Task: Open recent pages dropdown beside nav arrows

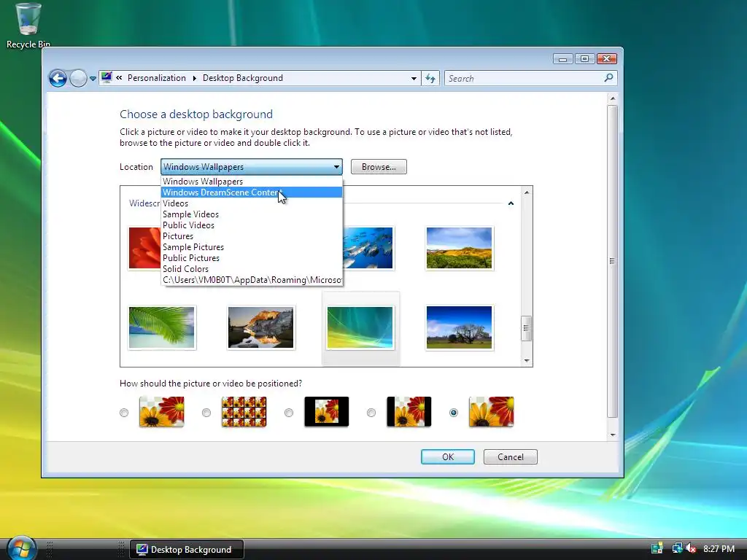Action: (93, 79)
